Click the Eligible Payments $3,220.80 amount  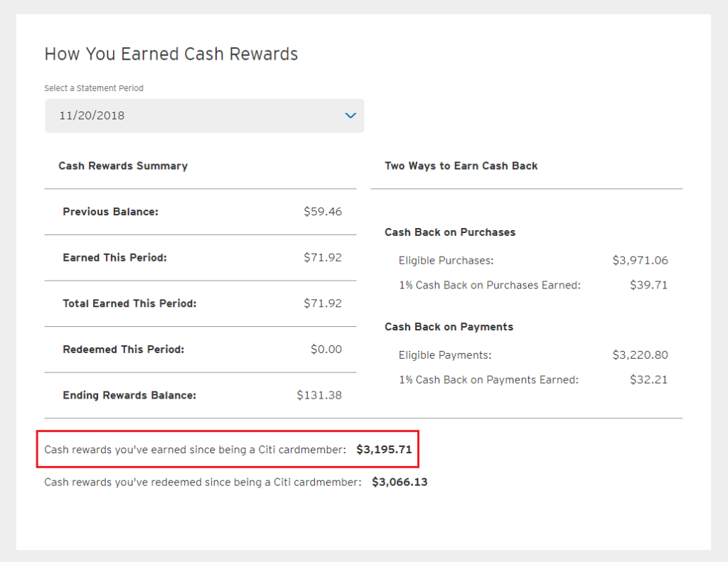641,355
